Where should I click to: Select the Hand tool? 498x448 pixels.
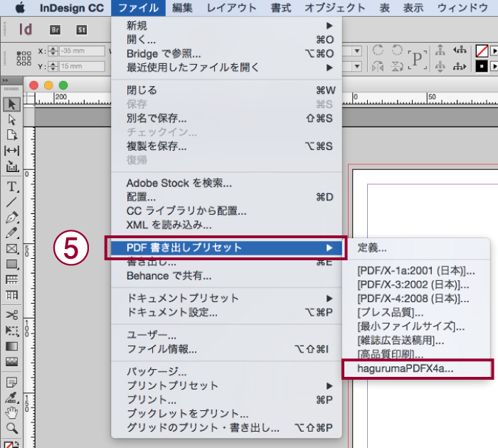pyautogui.click(x=12, y=412)
